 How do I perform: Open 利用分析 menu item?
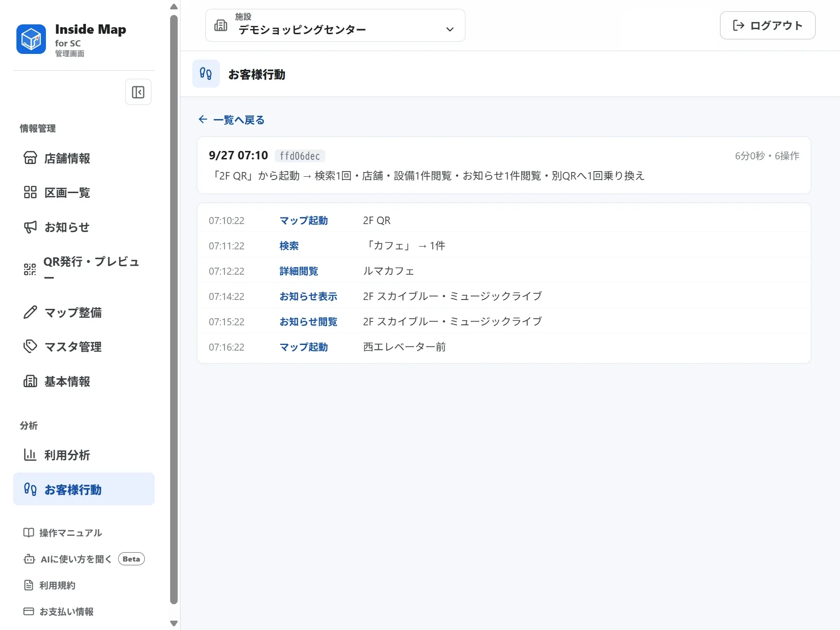84,455
